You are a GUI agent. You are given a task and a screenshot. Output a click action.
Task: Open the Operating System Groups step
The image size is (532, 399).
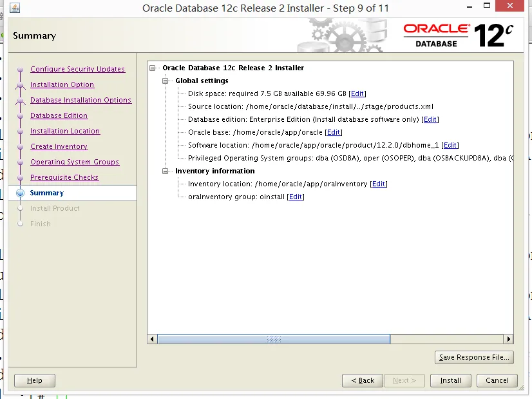(x=75, y=162)
